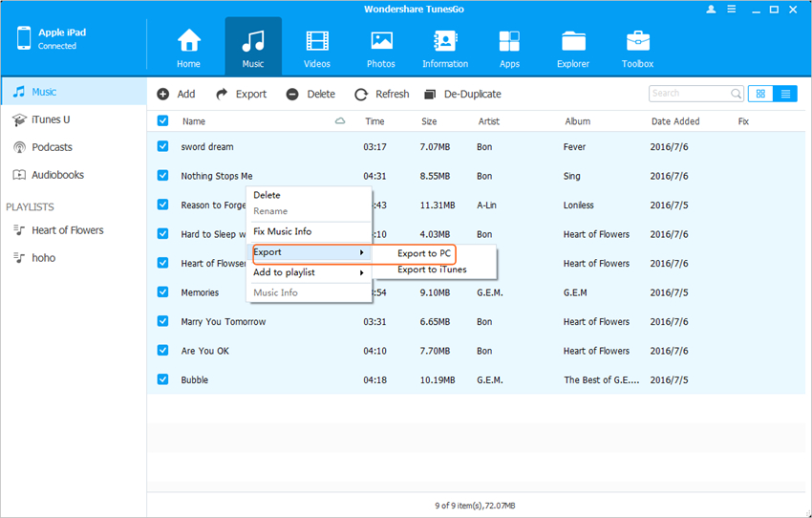Image resolution: width=812 pixels, height=518 pixels.
Task: Open the Heart of Flowers playlist
Action: point(67,230)
